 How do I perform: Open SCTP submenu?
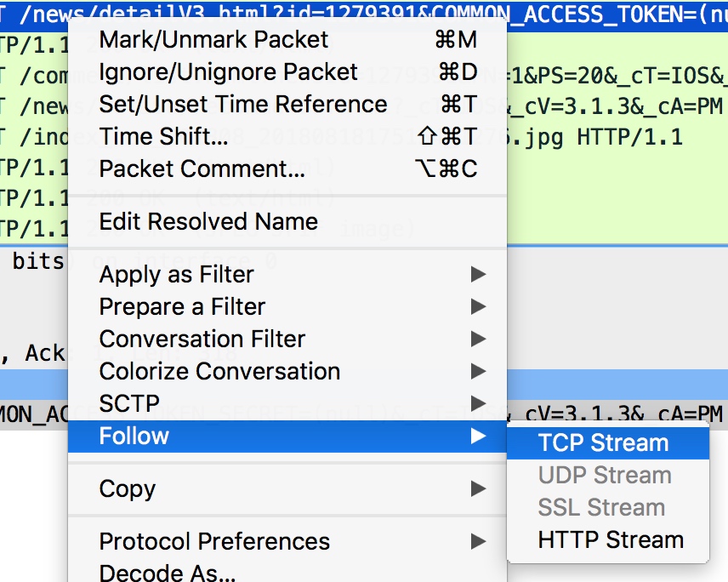pos(287,403)
